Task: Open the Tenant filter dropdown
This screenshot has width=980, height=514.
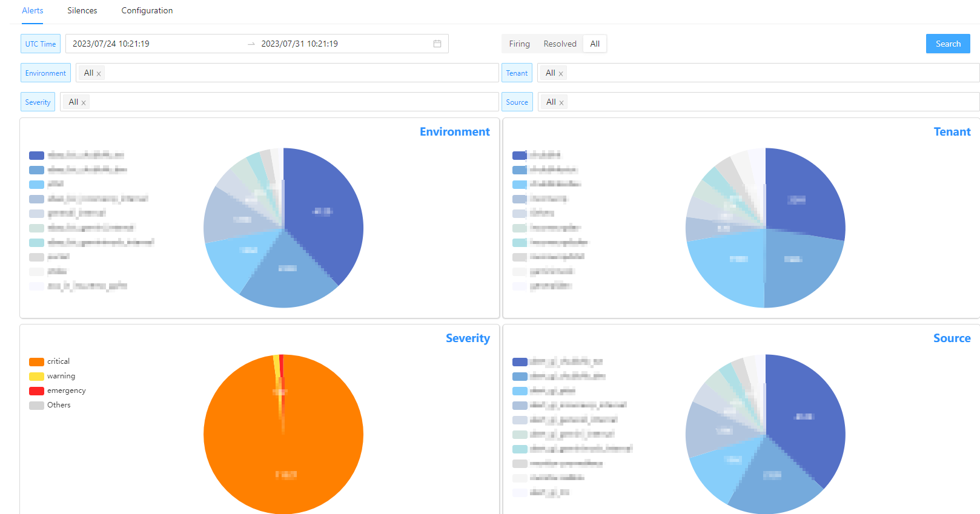Action: (758, 73)
